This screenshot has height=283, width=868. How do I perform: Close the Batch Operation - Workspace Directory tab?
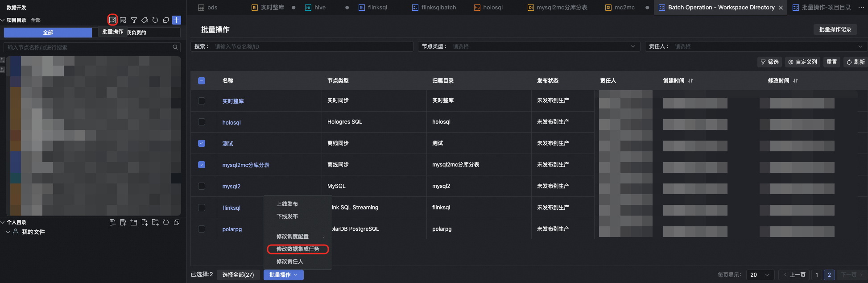tap(781, 8)
